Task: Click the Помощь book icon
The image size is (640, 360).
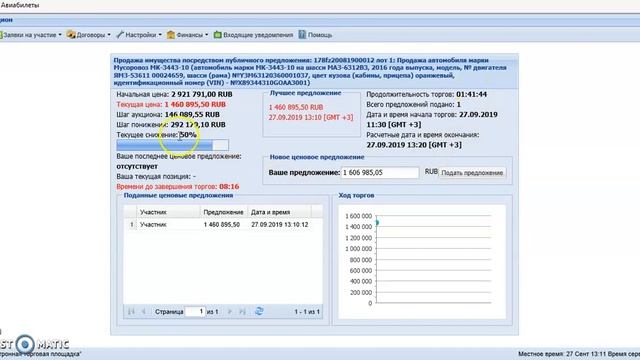Action: pos(302,35)
